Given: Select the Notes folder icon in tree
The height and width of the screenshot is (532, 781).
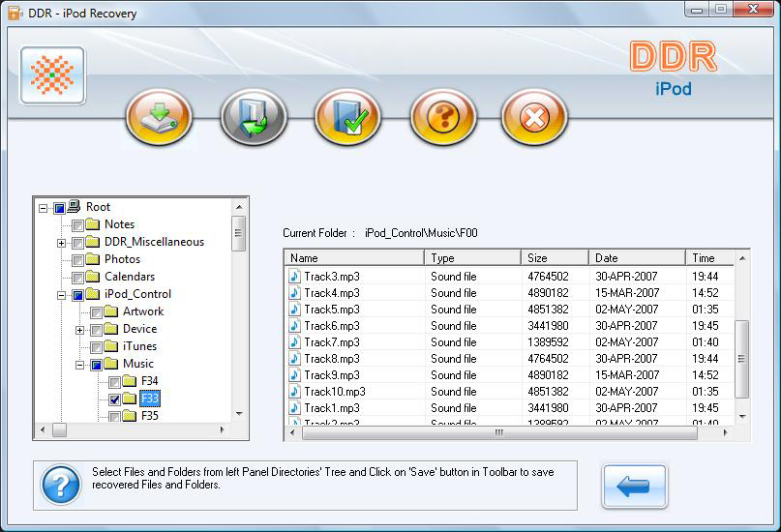Looking at the screenshot, I should 93,224.
